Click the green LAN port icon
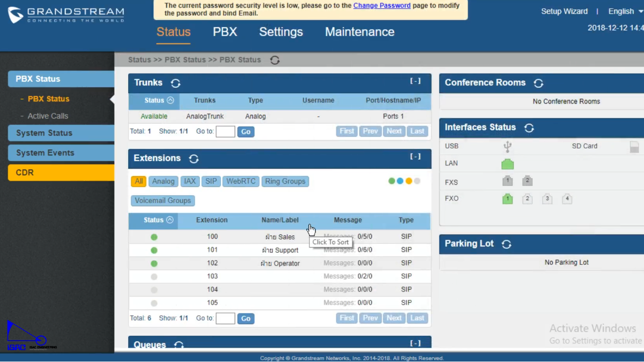 [507, 164]
